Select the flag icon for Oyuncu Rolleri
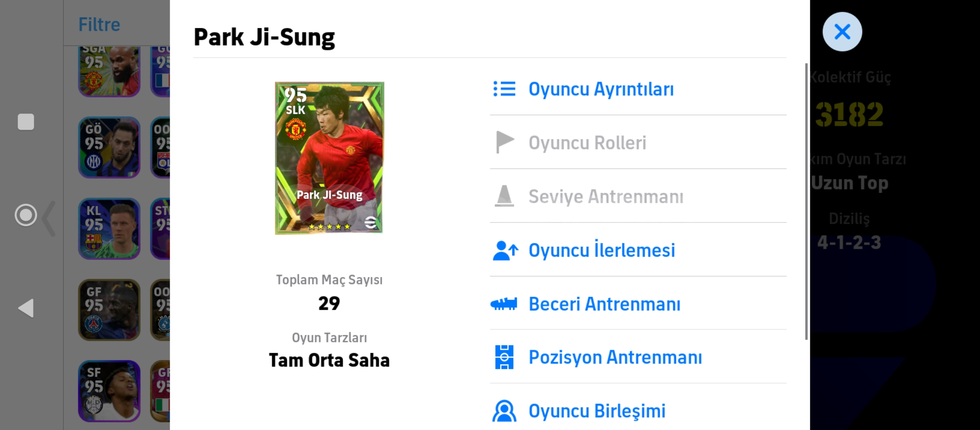 pos(504,142)
